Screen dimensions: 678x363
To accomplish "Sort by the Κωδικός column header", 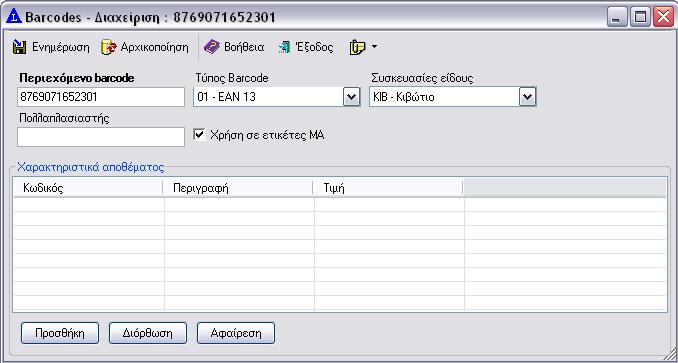I will click(88, 188).
